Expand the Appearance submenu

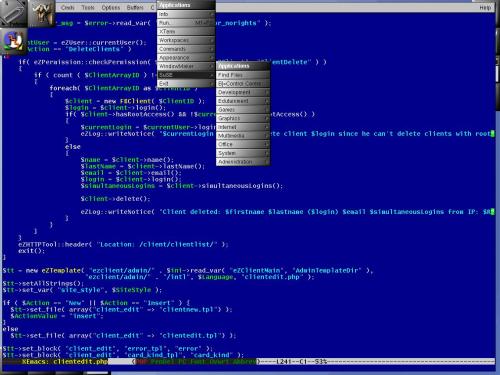pyautogui.click(x=186, y=57)
